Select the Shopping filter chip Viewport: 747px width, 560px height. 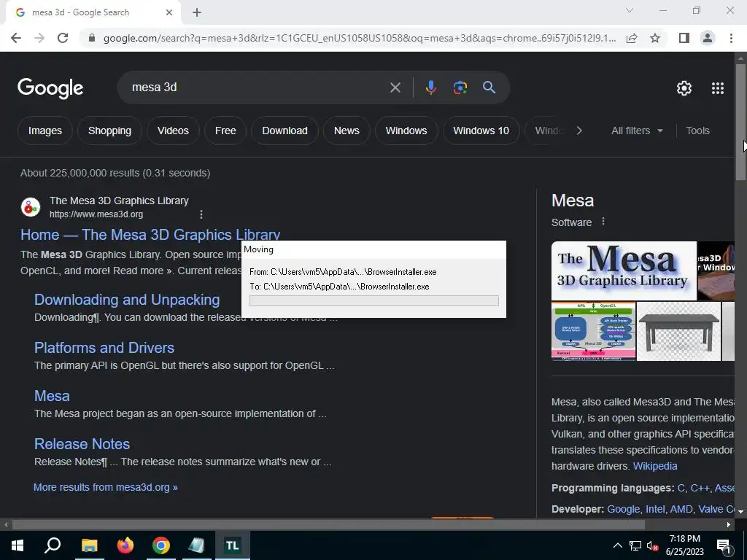109,131
